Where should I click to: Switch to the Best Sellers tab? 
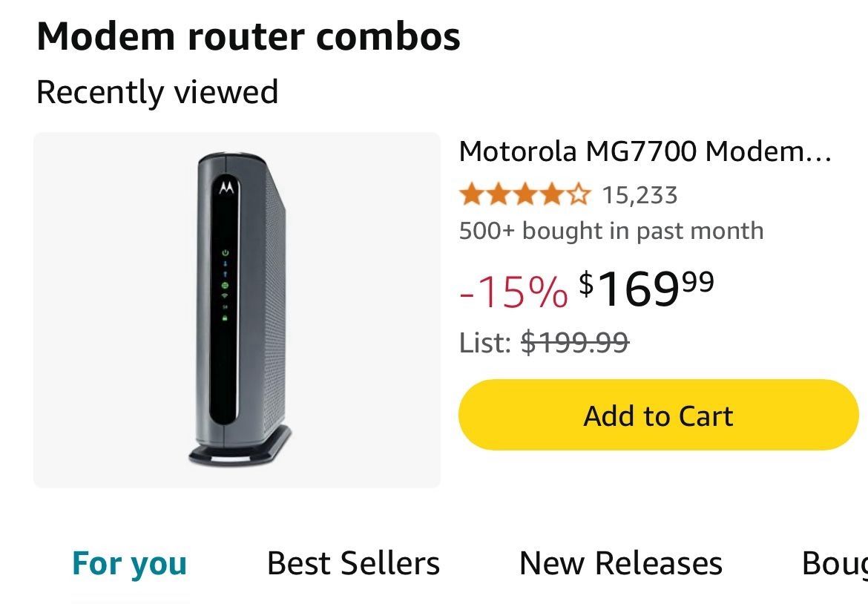coord(353,563)
